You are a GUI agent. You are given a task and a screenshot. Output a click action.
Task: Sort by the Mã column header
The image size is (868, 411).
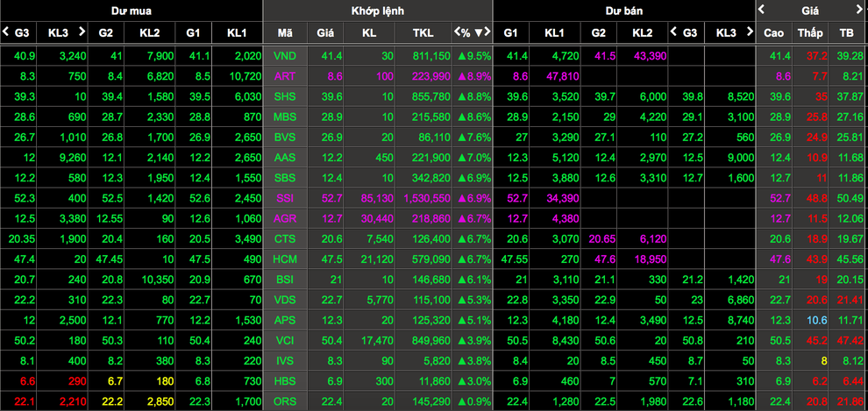[x=285, y=33]
